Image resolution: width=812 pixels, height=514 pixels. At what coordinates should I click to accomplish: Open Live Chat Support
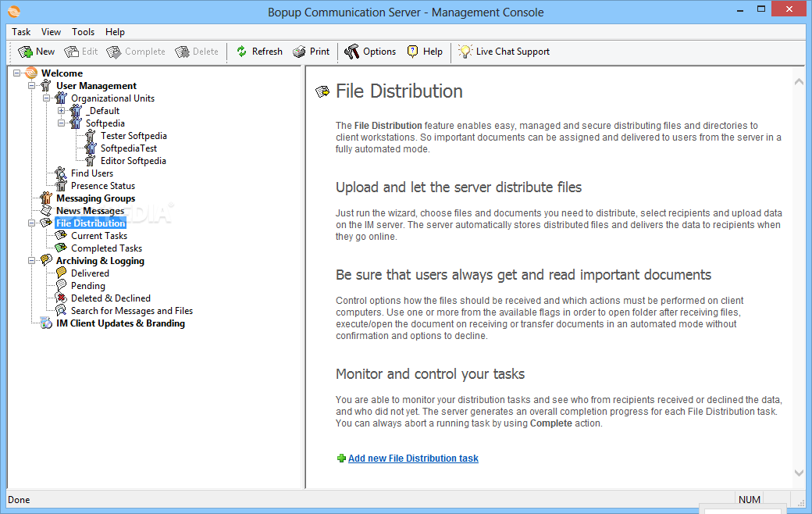tap(504, 52)
